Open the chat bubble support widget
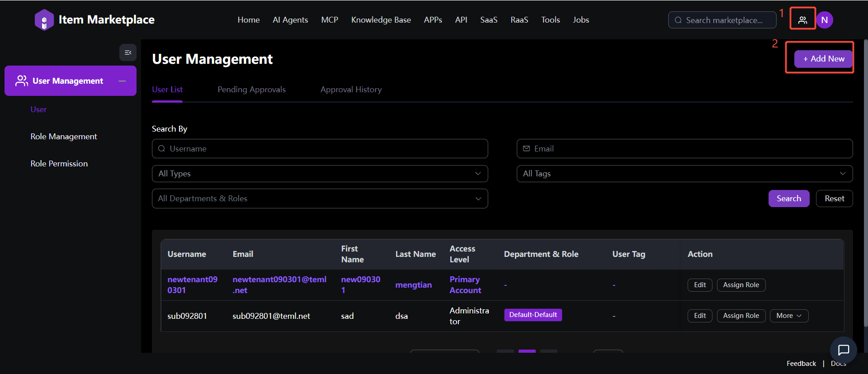The image size is (868, 374). (x=843, y=350)
